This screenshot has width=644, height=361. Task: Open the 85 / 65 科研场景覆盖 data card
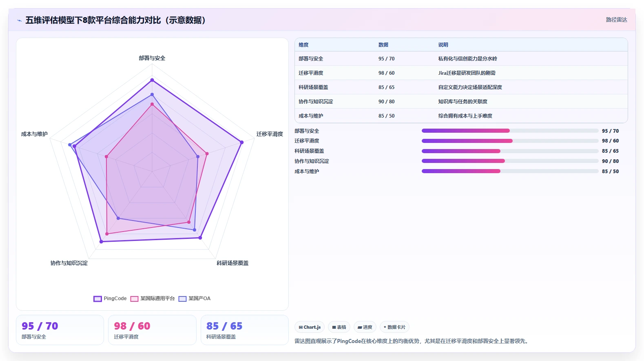pos(245,330)
